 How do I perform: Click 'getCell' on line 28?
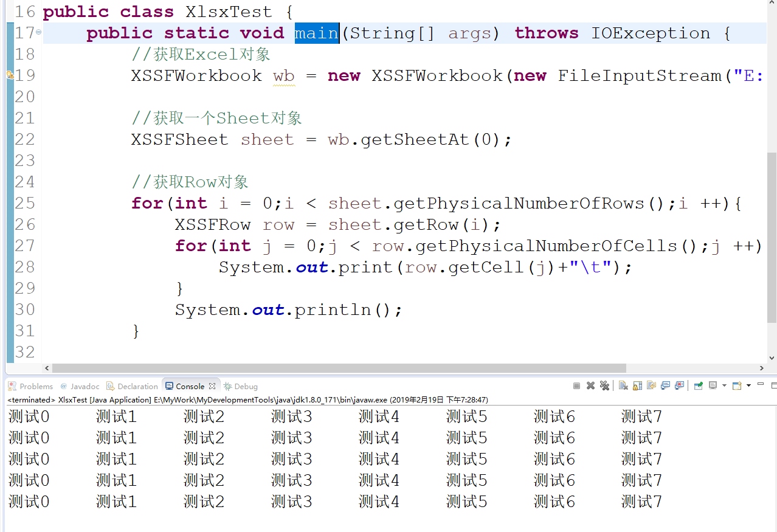click(486, 268)
